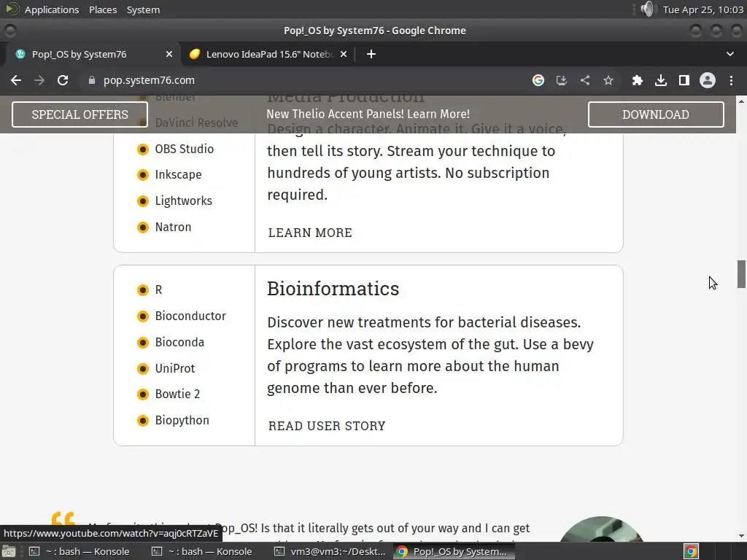Select Bioconda in the list
Viewport: 747px width, 560px height.
179,343
